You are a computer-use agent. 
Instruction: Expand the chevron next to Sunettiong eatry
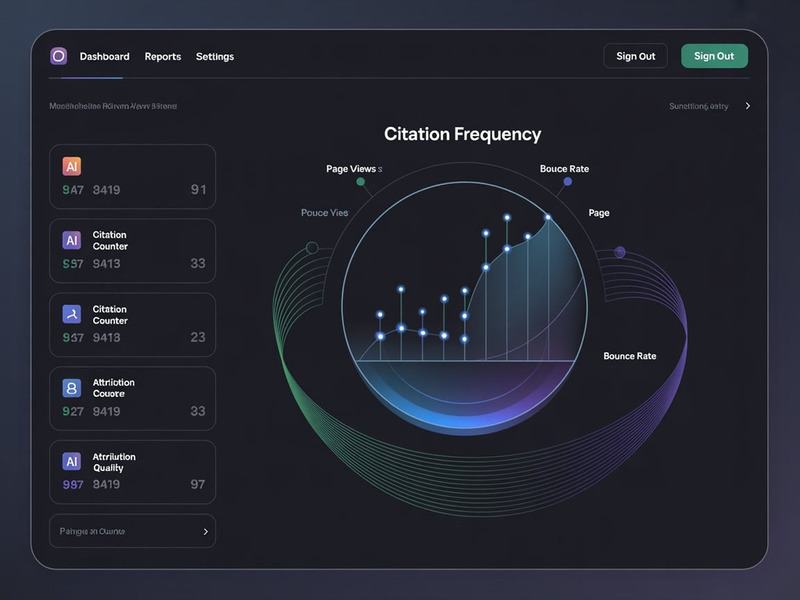tap(747, 106)
